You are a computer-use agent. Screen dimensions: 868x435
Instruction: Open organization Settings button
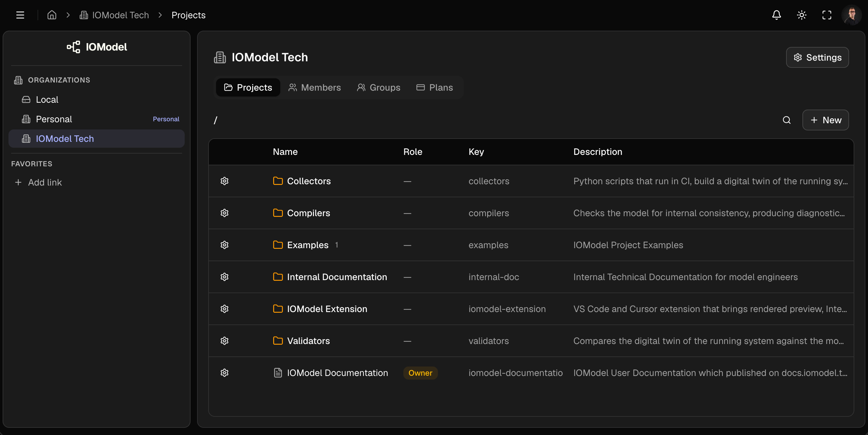[817, 58]
